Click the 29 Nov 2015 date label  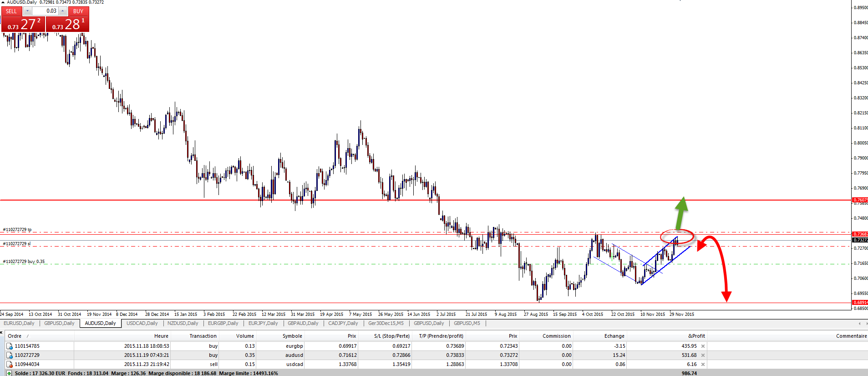pyautogui.click(x=682, y=314)
